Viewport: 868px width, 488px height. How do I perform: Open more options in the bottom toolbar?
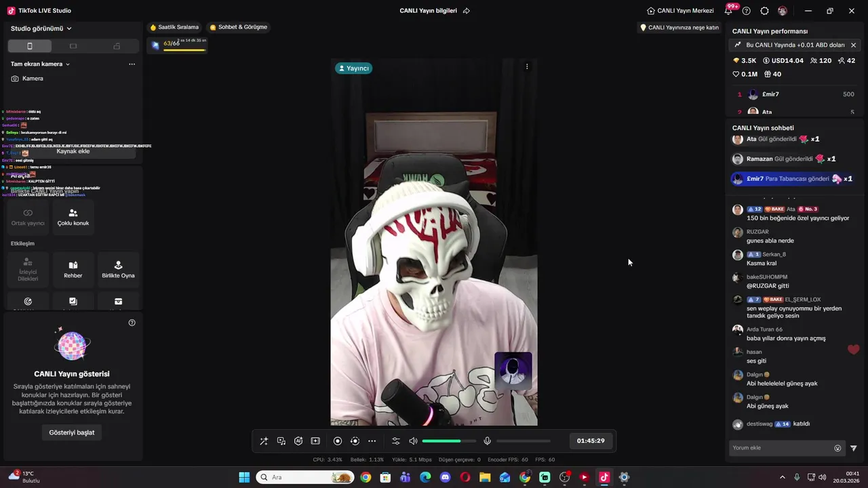click(x=372, y=441)
